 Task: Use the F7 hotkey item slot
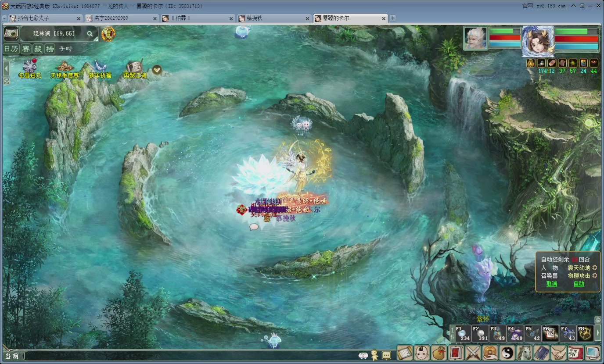(x=568, y=333)
